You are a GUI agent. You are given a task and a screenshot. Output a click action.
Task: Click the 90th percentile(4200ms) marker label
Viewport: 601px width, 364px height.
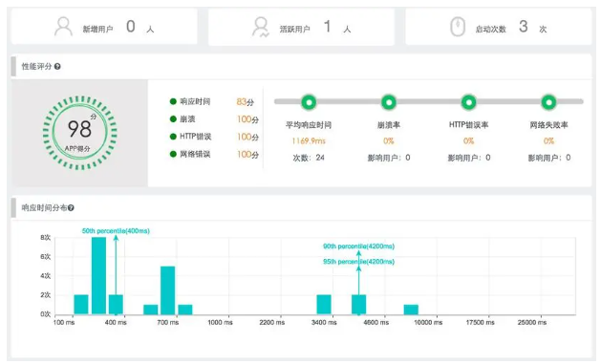tap(358, 246)
